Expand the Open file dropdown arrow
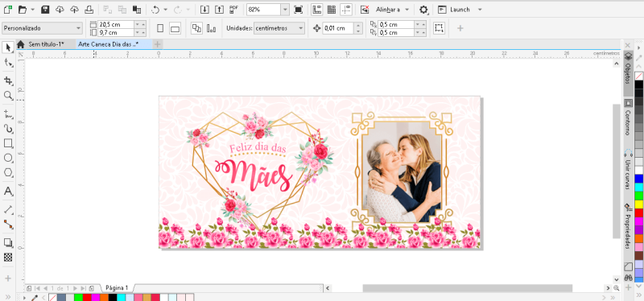 tap(32, 10)
